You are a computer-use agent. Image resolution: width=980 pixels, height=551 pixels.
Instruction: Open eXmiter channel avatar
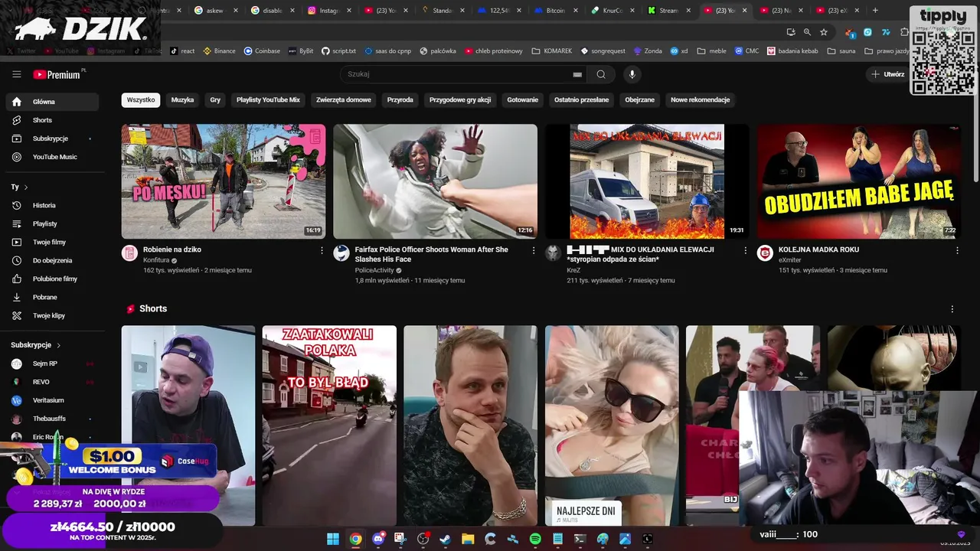765,253
